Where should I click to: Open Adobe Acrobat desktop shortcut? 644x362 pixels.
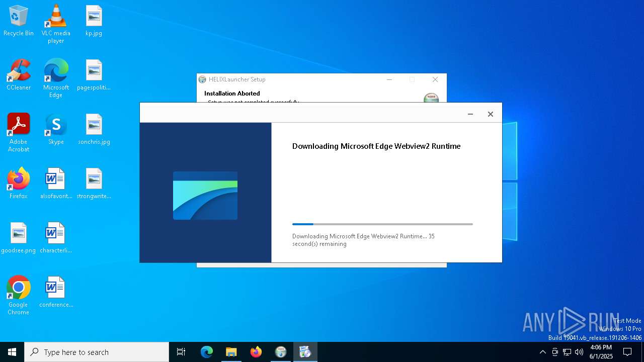click(x=19, y=133)
